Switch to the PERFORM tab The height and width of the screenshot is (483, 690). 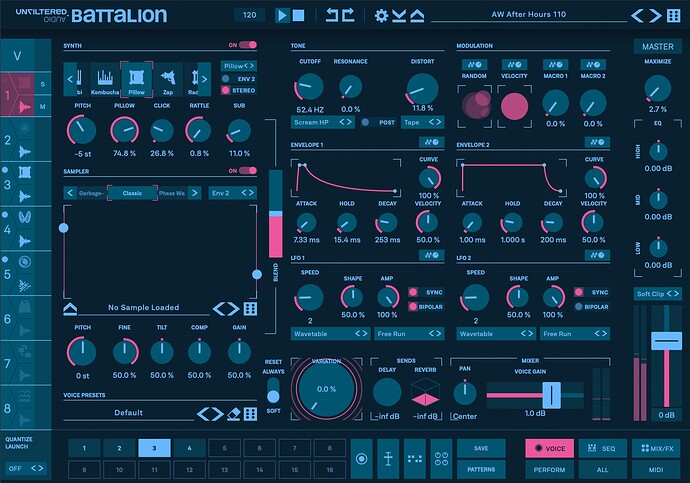coord(549,469)
